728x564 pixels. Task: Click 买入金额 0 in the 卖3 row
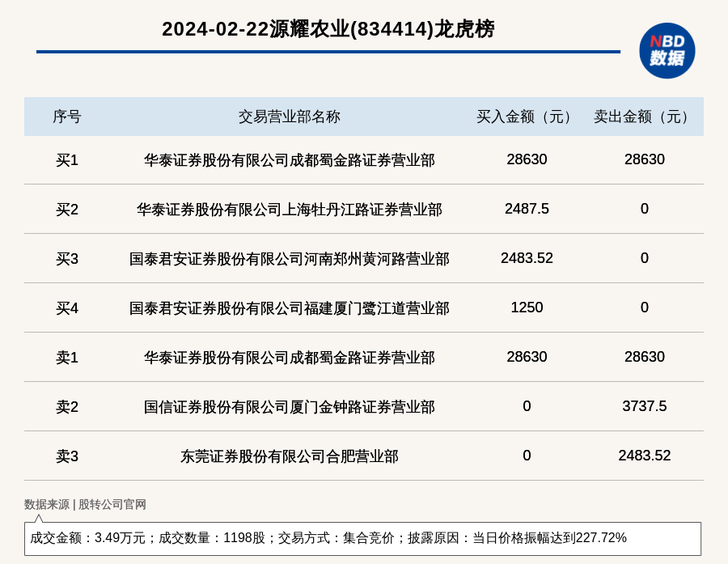pyautogui.click(x=527, y=455)
